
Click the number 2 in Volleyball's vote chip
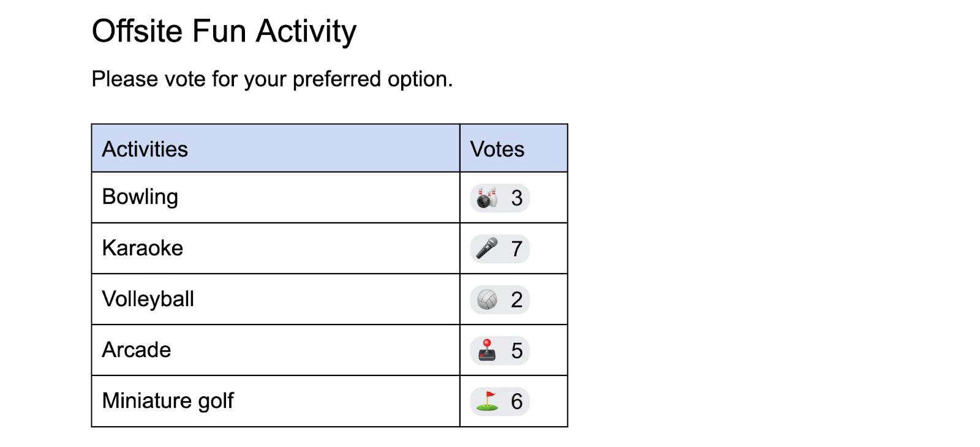[x=516, y=300]
